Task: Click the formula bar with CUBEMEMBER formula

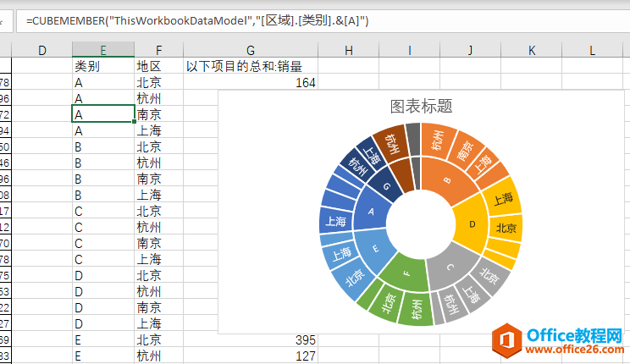Action: (323, 21)
